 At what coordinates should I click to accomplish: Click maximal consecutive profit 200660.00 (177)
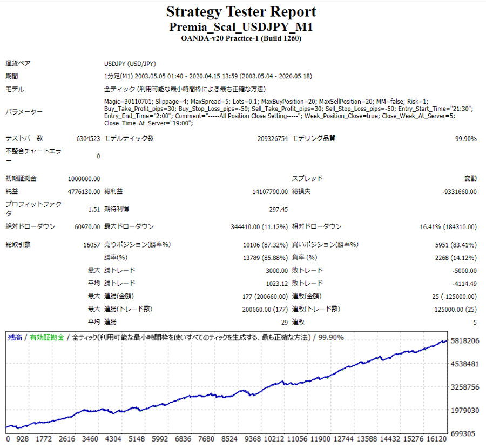265,310
